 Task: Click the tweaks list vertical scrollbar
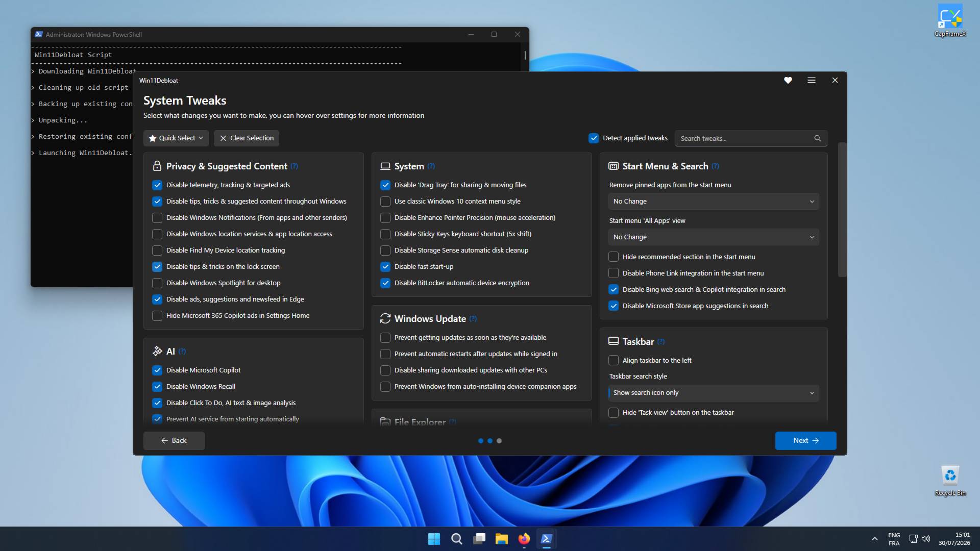[x=842, y=210]
